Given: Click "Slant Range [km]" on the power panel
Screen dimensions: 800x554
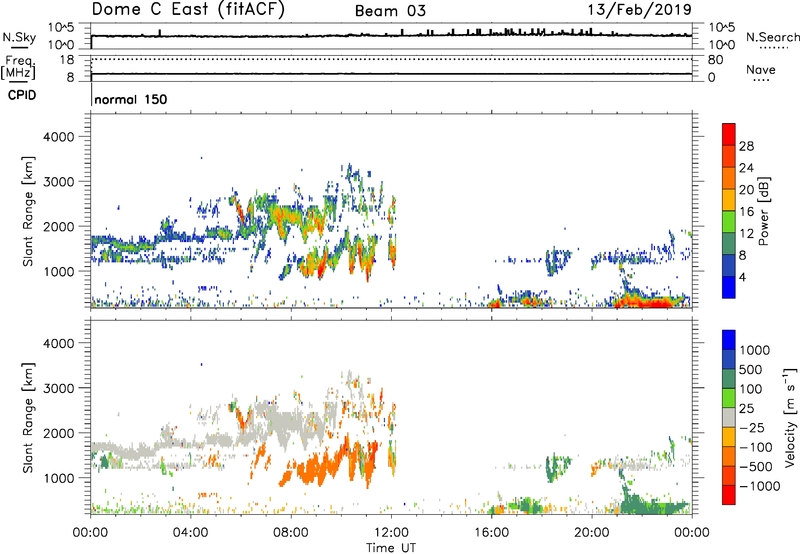Looking at the screenshot, I should click(x=28, y=211).
